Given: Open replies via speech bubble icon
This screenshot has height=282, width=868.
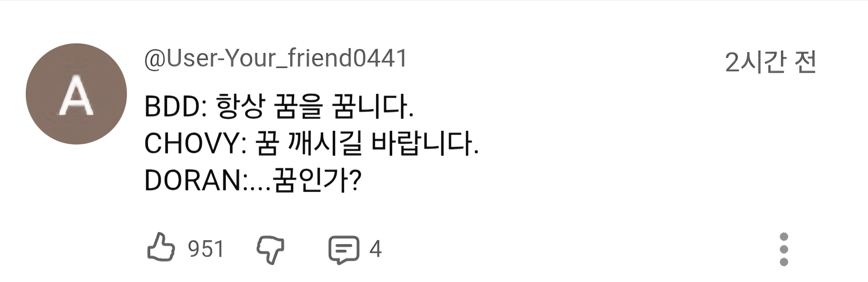Looking at the screenshot, I should coord(344,249).
